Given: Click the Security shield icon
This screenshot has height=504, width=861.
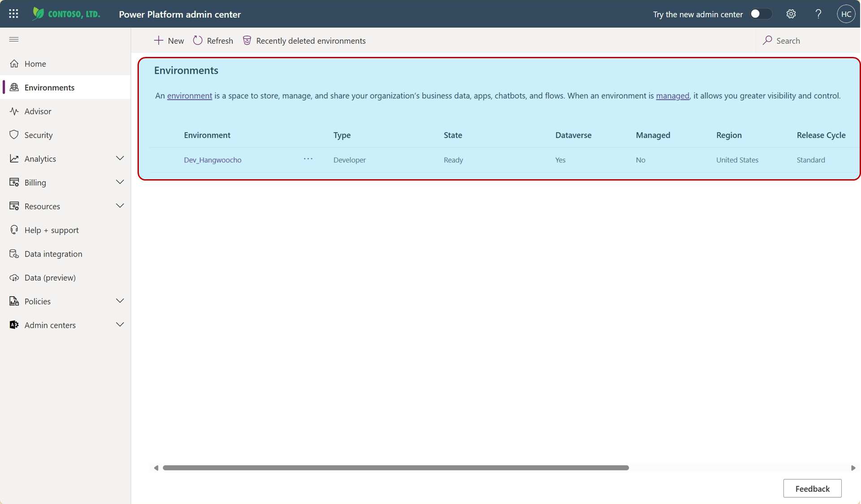Looking at the screenshot, I should tap(14, 135).
